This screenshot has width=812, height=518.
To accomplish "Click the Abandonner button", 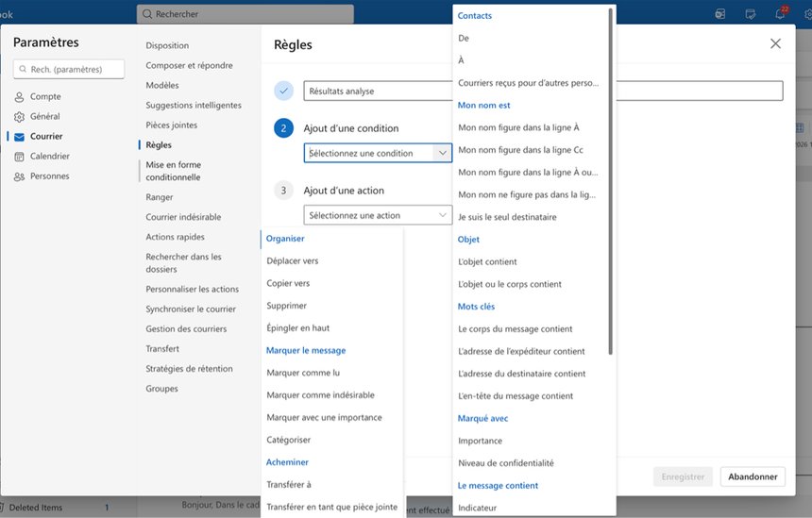I will [x=753, y=476].
